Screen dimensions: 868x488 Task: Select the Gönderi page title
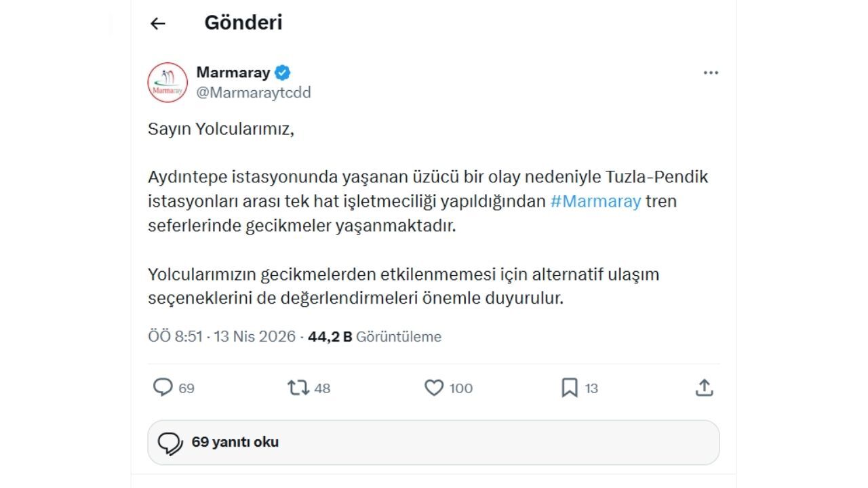[x=244, y=22]
